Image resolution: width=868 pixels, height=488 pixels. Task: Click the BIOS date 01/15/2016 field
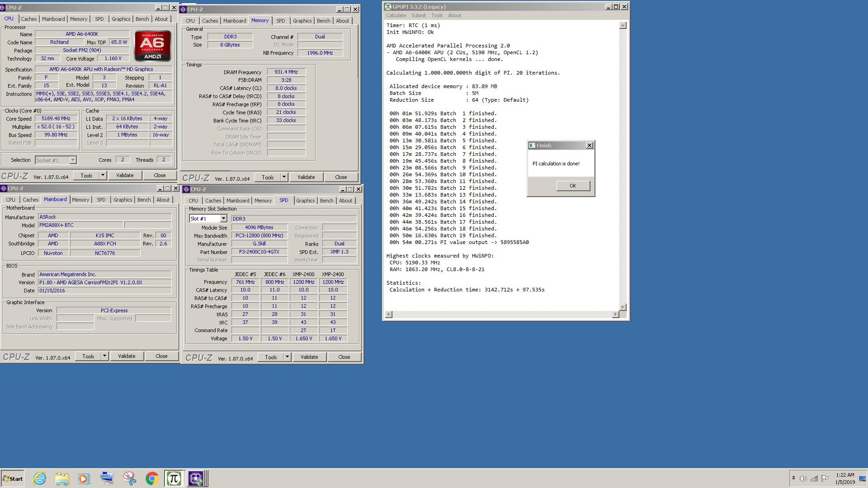click(104, 291)
